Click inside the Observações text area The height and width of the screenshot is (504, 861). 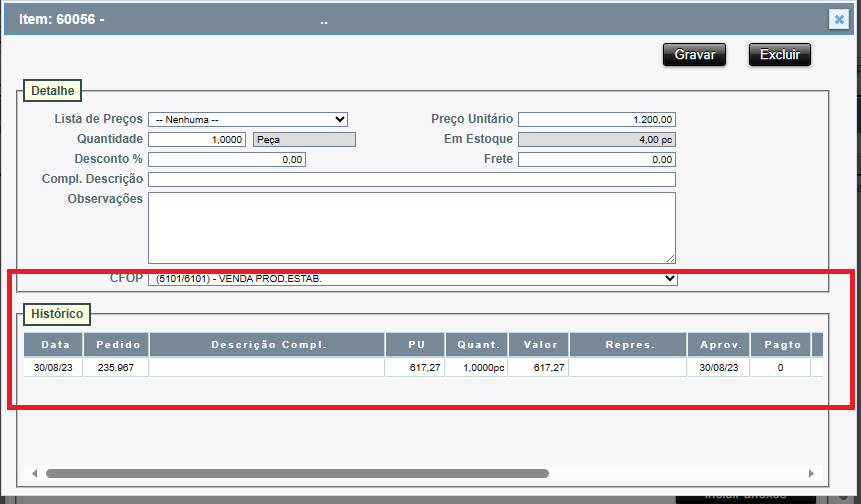click(410, 227)
